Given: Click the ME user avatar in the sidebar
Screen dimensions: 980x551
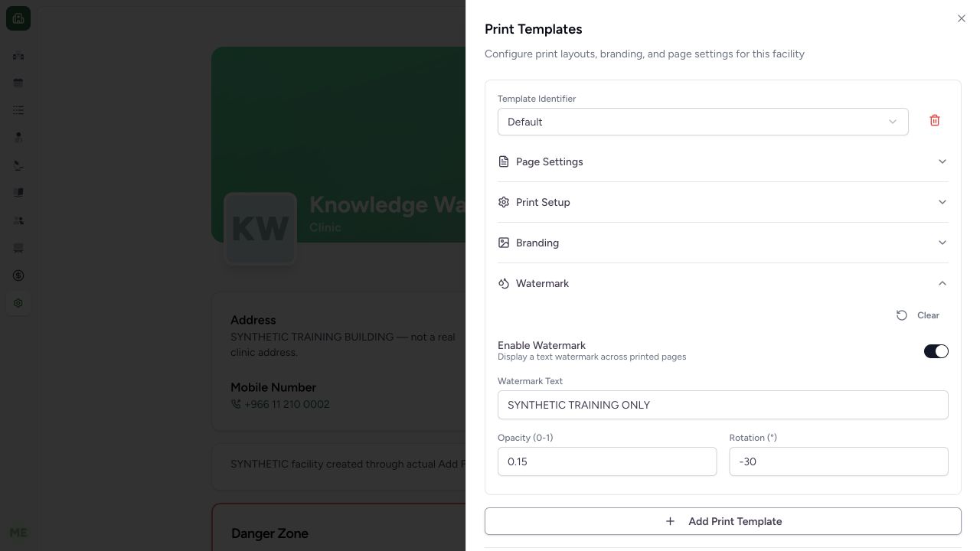Looking at the screenshot, I should [18, 533].
